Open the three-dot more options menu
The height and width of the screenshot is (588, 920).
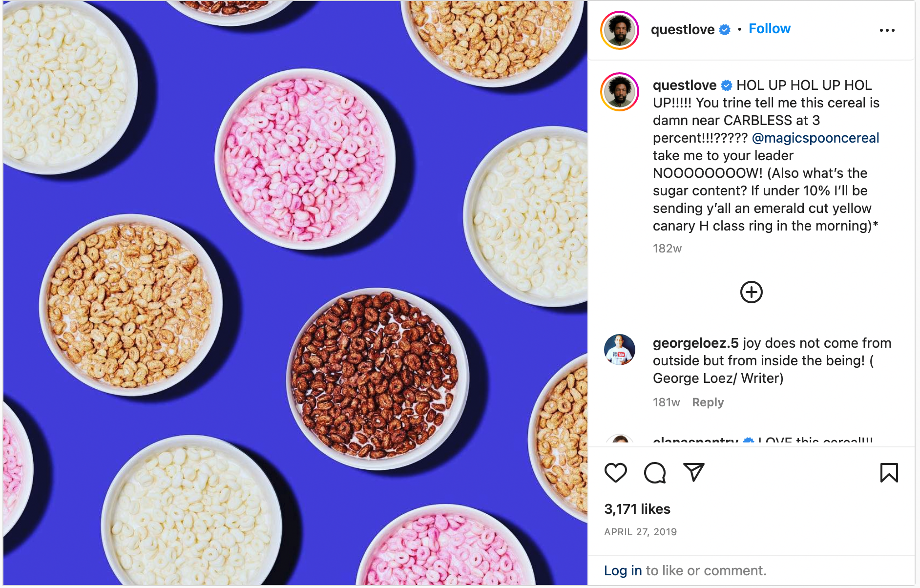pos(887,30)
